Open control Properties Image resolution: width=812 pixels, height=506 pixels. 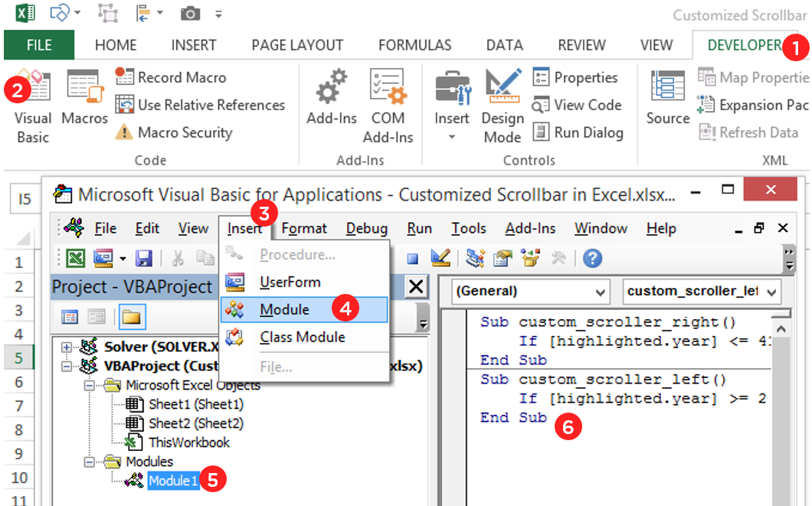tap(575, 77)
